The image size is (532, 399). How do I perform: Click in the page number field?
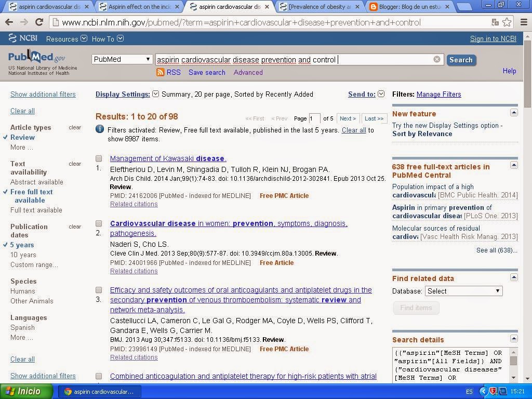pyautogui.click(x=314, y=118)
